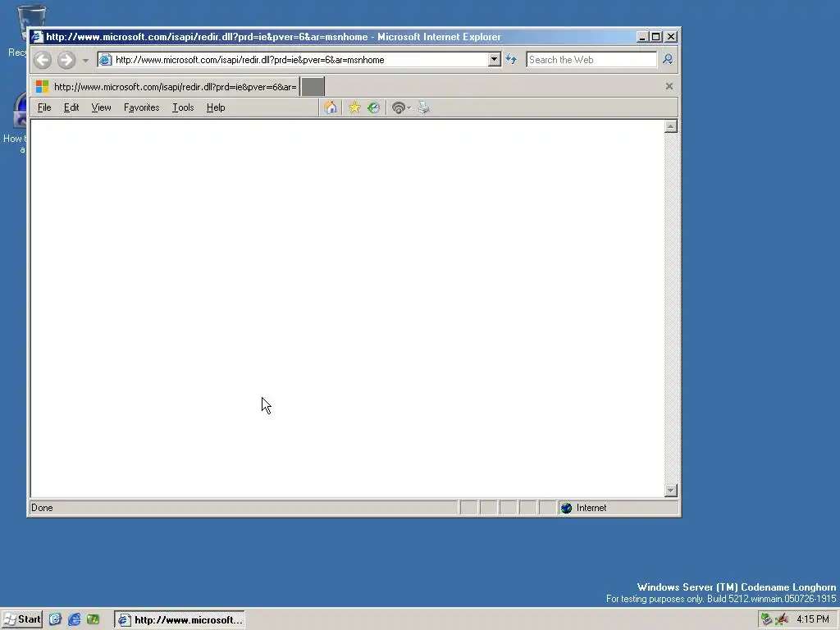Click the 'Internet' status bar text
Screen dimensions: 840x630
591,508
